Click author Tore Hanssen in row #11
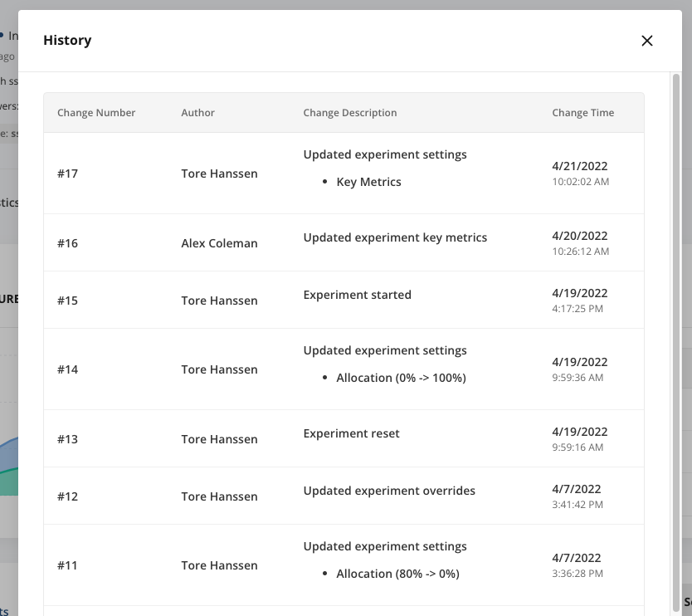 (219, 565)
